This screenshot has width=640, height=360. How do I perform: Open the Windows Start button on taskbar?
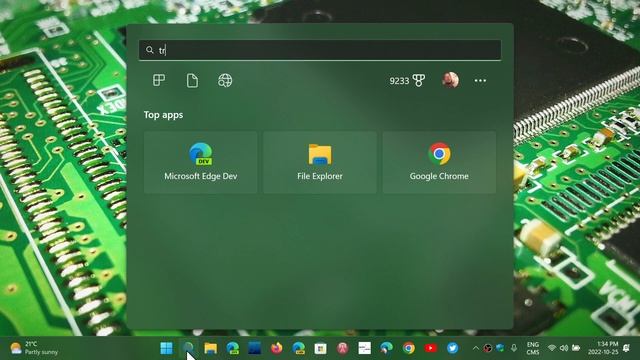[x=166, y=348]
